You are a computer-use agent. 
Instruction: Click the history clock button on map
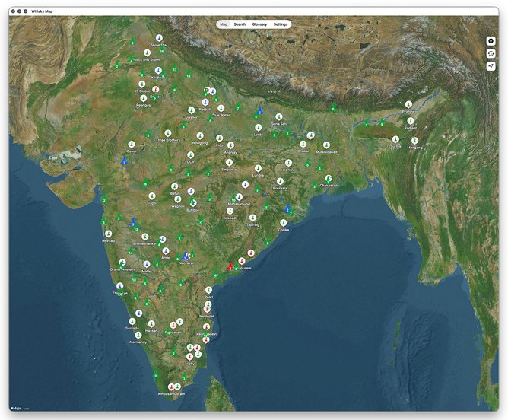click(491, 53)
